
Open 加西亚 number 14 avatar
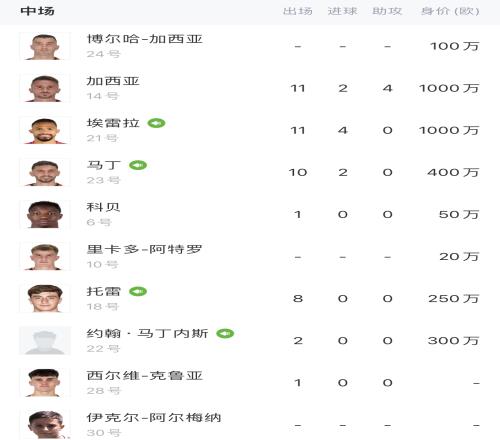point(45,88)
